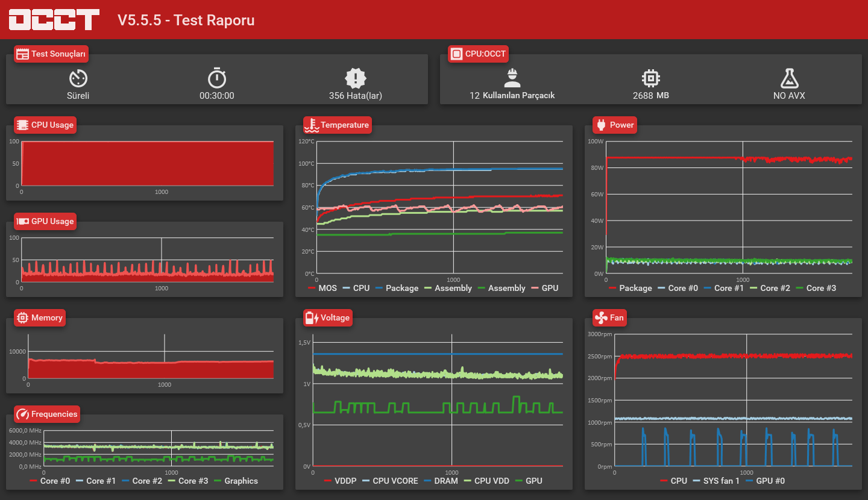Click the OCCT logo in the header
868x500 pixels.
coord(54,19)
